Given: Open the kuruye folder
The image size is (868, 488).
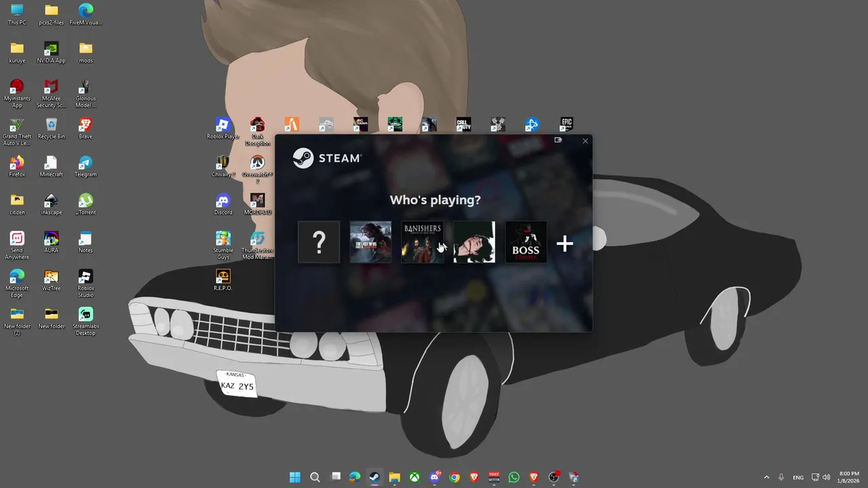Looking at the screenshot, I should pos(17,52).
